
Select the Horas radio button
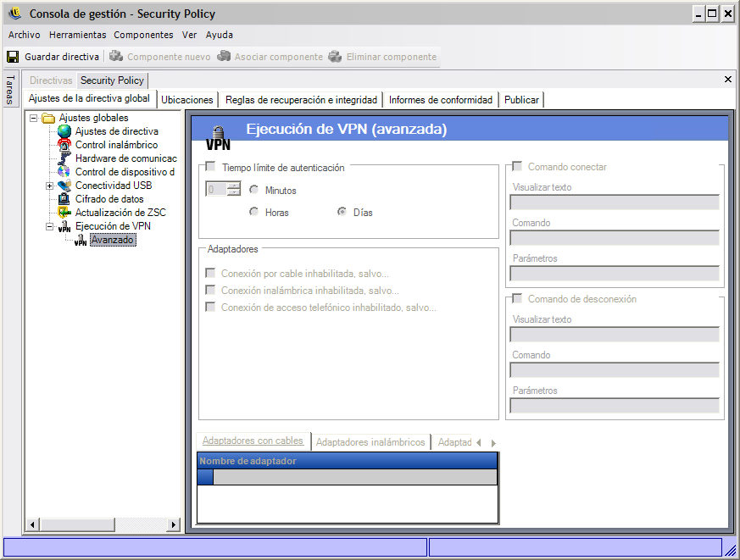[x=254, y=212]
